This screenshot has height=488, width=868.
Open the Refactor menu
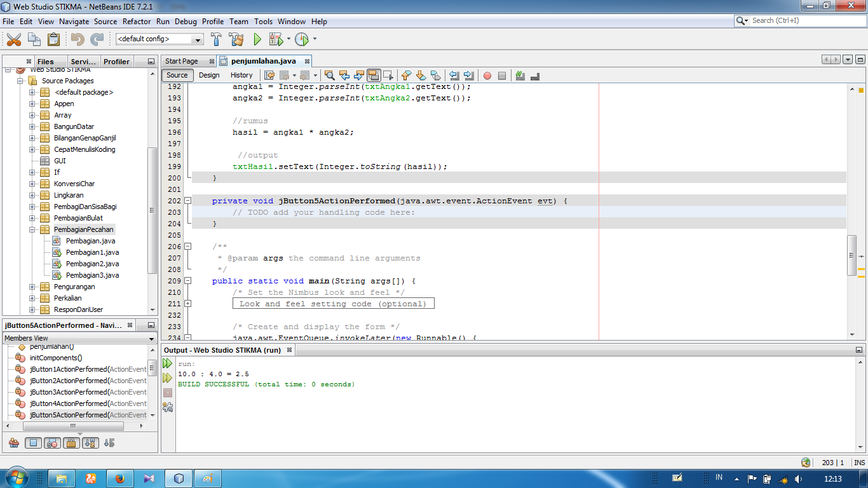pyautogui.click(x=137, y=21)
